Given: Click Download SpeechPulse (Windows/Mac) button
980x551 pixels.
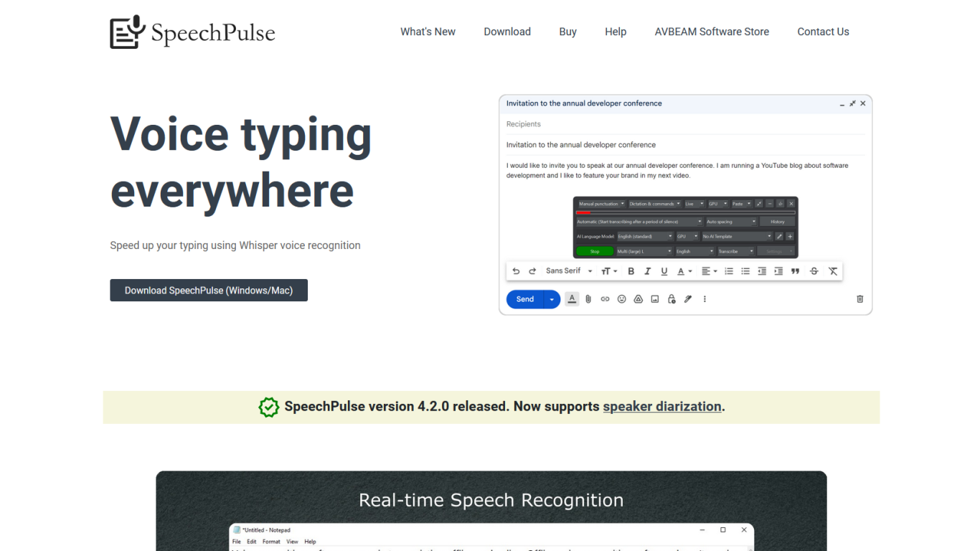Looking at the screenshot, I should click(209, 290).
